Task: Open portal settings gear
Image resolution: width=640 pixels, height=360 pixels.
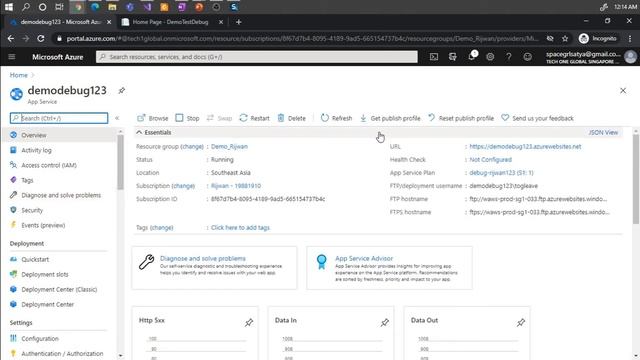Action: click(x=490, y=57)
